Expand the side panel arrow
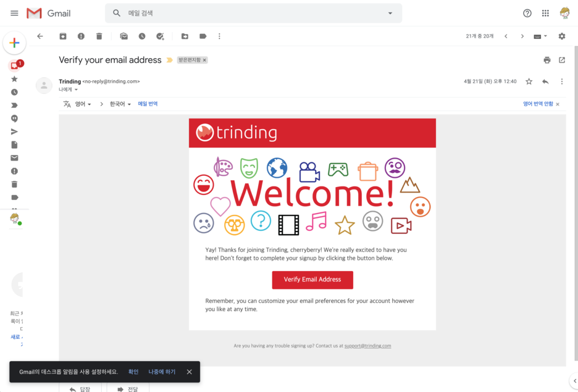Image resolution: width=578 pixels, height=392 pixels. click(574, 381)
